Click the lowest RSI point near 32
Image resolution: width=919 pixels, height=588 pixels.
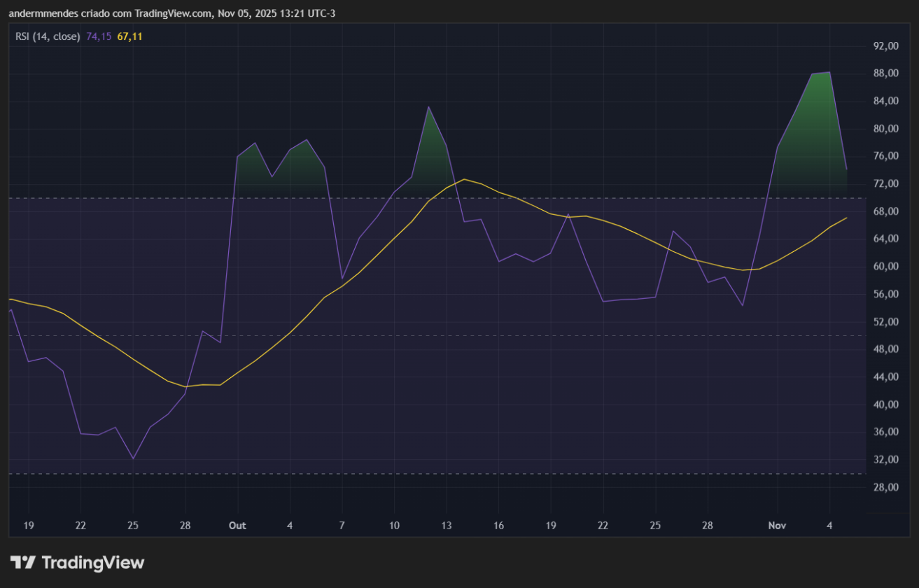(133, 458)
